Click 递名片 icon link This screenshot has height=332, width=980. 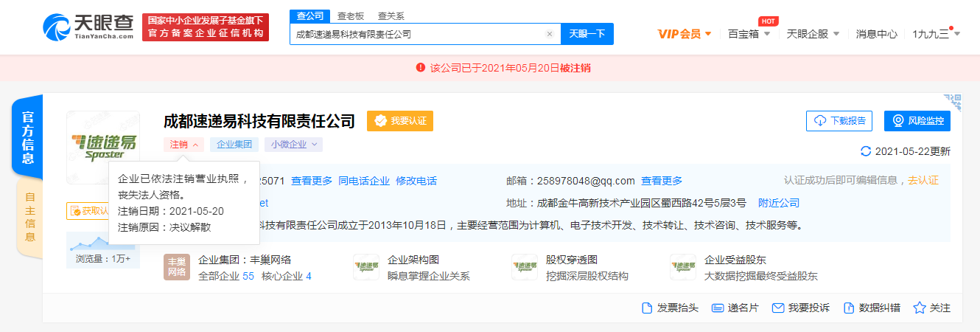[735, 308]
